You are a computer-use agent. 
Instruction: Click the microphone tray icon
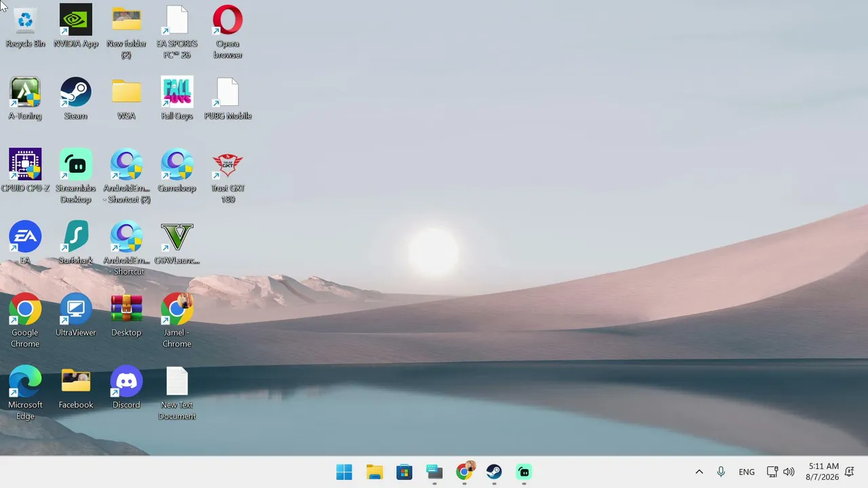[x=721, y=472]
